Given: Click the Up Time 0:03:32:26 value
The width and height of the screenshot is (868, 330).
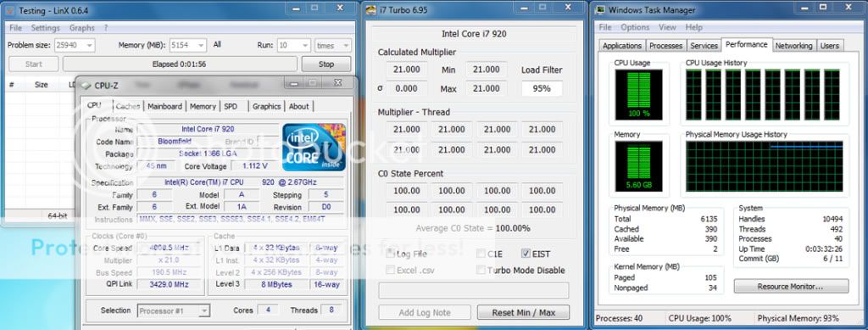Looking at the screenshot, I should [824, 249].
